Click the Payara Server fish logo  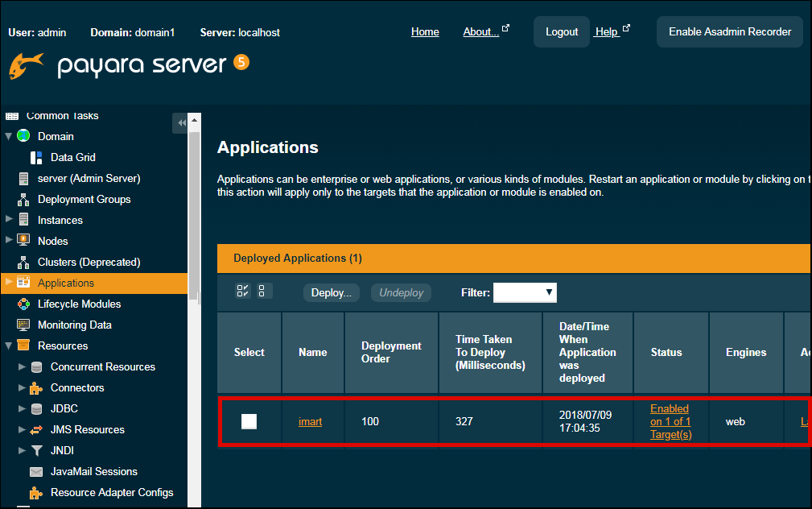point(27,66)
